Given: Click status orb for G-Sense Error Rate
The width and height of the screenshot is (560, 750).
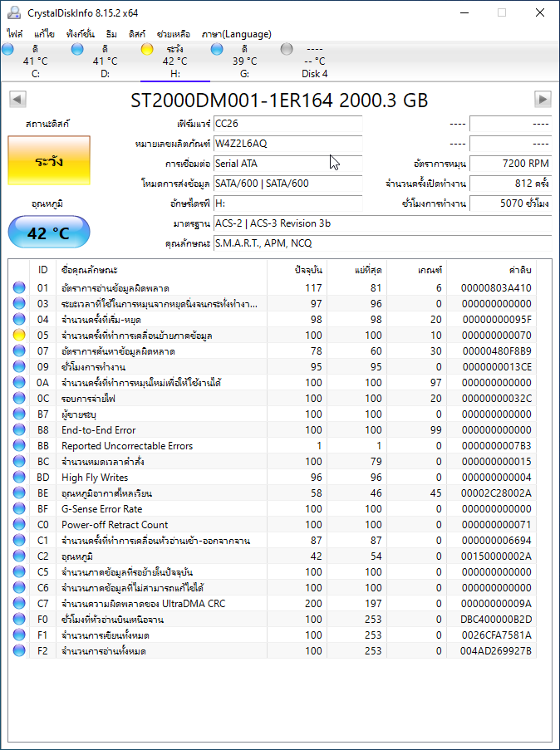Looking at the screenshot, I should point(19,509).
